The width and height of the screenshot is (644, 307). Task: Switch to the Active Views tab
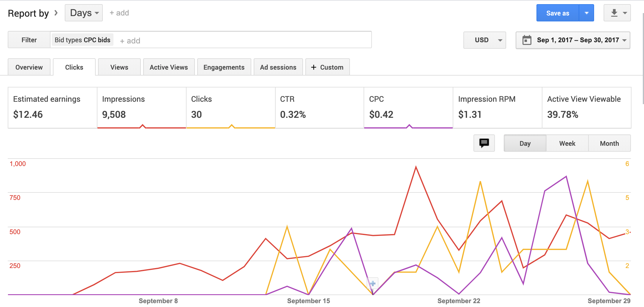(x=169, y=67)
